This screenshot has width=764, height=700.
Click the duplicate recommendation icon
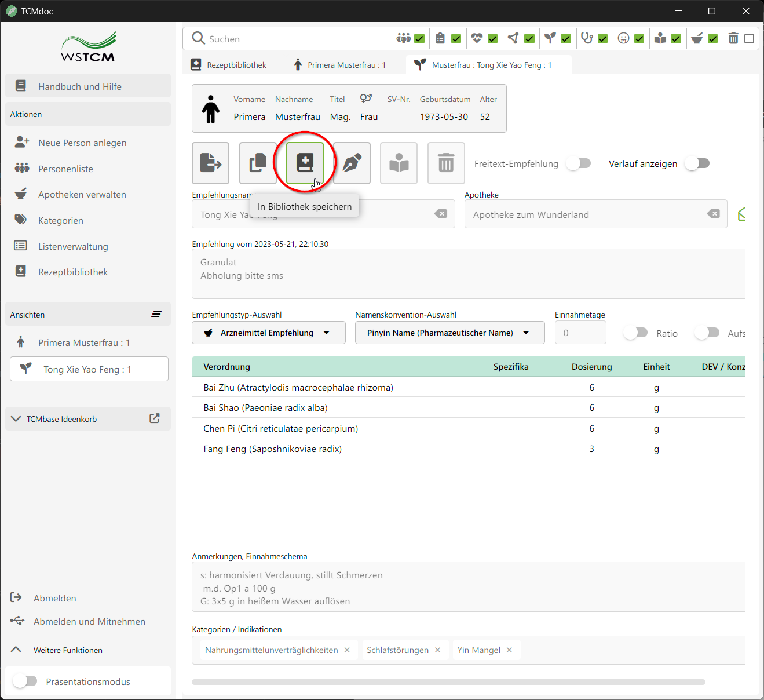(x=257, y=163)
